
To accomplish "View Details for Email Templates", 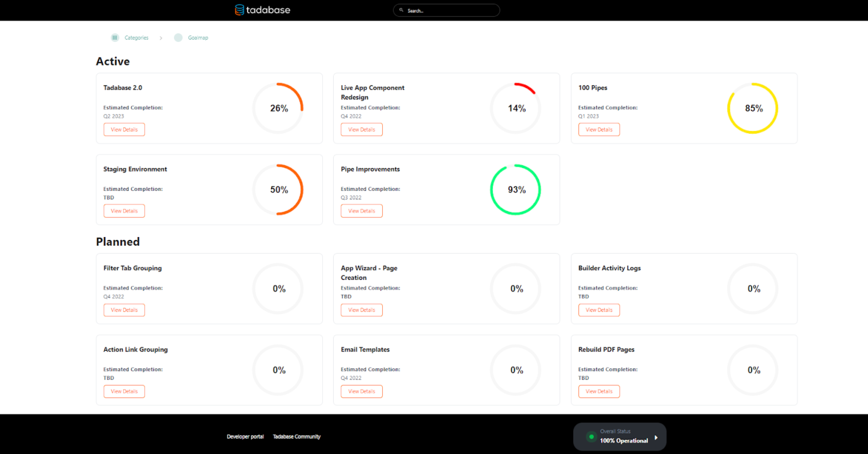I will [x=361, y=391].
